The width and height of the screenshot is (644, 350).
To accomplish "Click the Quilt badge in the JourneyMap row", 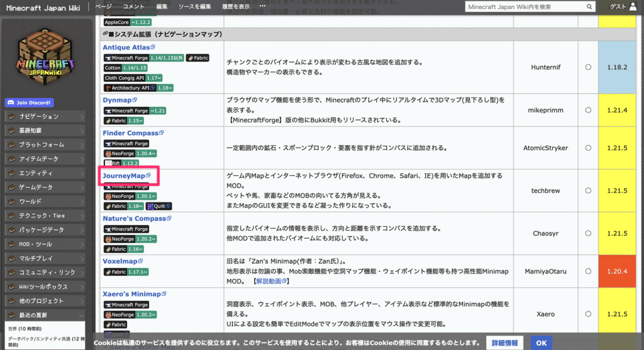I will click(159, 206).
